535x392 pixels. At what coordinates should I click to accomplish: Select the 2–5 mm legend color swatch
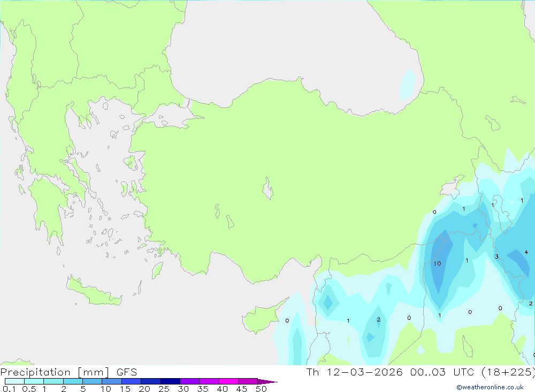[73, 381]
